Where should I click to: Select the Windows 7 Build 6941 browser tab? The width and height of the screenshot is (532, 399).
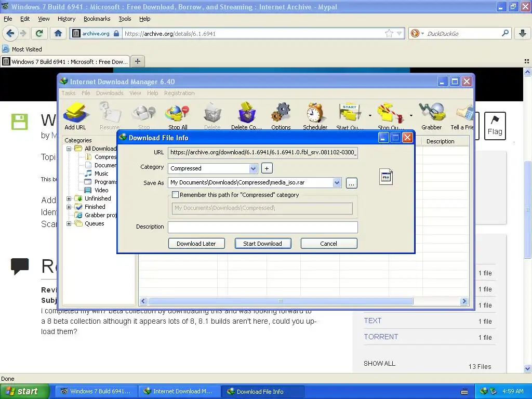coord(65,61)
